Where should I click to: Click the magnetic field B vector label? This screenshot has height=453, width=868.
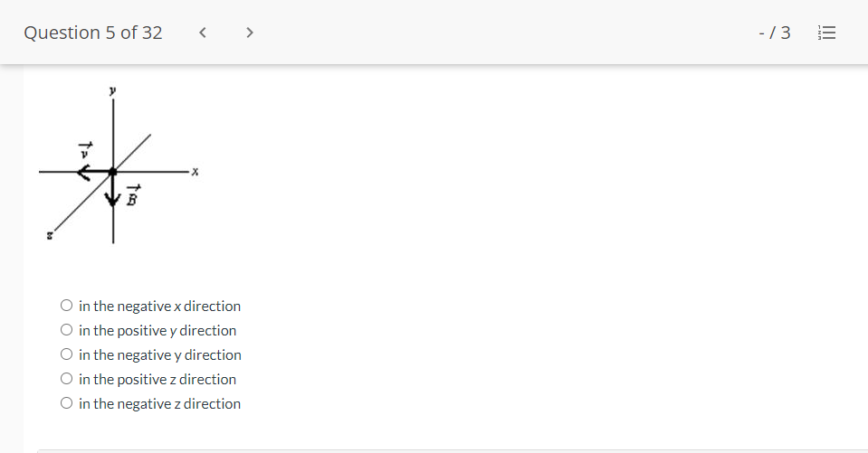click(133, 195)
